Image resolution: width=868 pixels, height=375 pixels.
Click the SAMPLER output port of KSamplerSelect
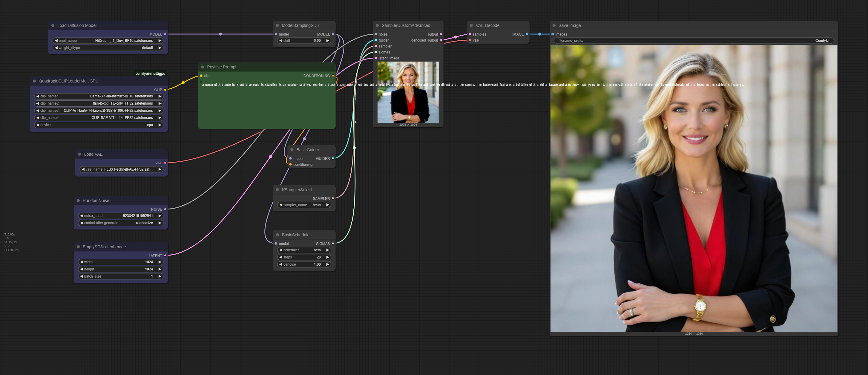coord(333,198)
